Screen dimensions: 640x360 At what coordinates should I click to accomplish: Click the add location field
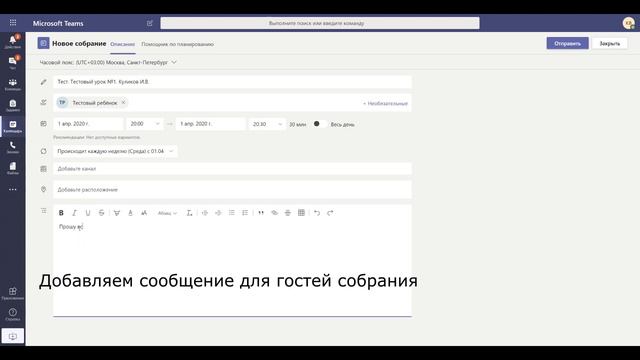[232, 190]
